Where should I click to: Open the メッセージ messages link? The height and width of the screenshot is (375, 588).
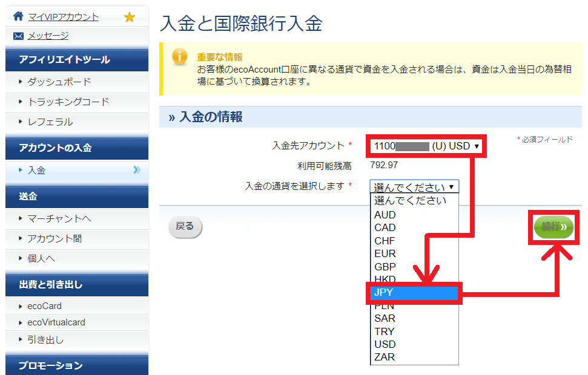[48, 36]
